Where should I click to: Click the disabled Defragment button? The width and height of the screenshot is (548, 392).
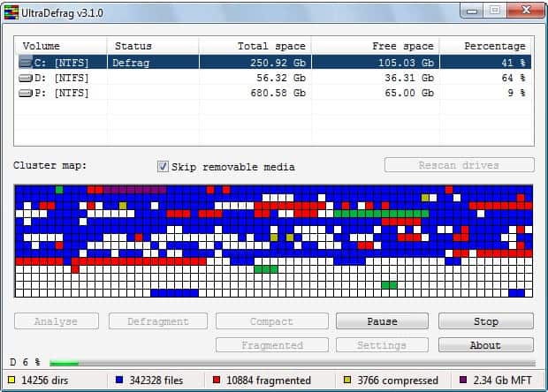[158, 321]
